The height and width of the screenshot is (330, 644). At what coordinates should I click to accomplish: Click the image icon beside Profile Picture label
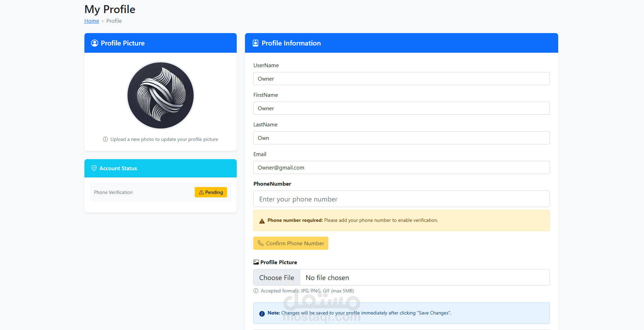(256, 262)
